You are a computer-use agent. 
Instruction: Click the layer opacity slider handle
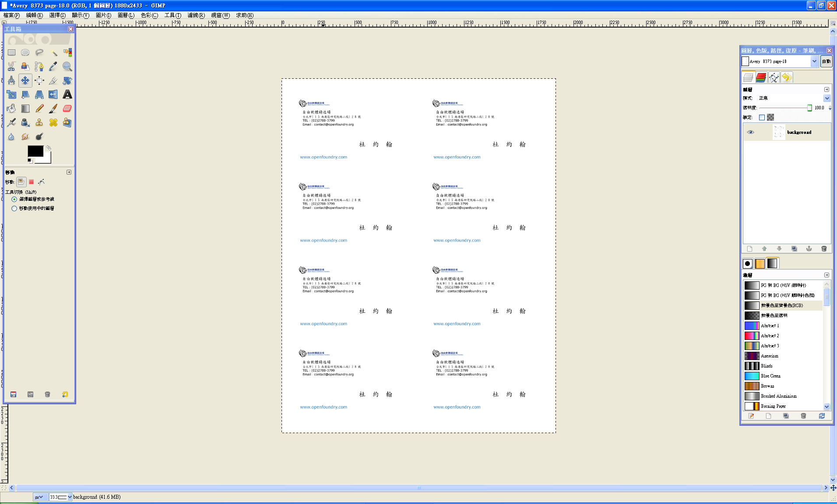click(809, 108)
